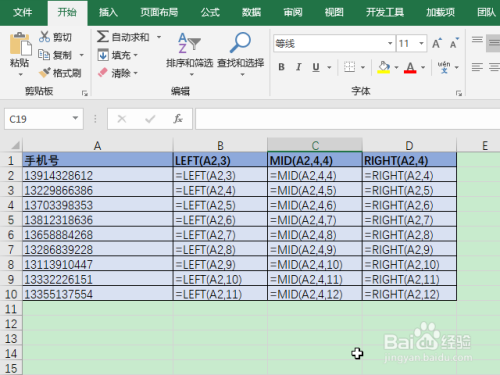Click the AutoSum sigma icon
The image size is (500, 375).
[x=103, y=37]
